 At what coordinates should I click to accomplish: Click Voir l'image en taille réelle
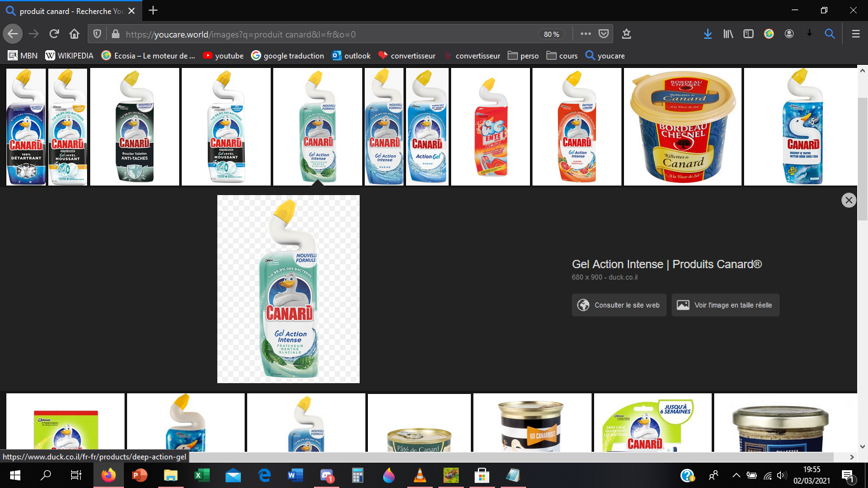click(725, 305)
